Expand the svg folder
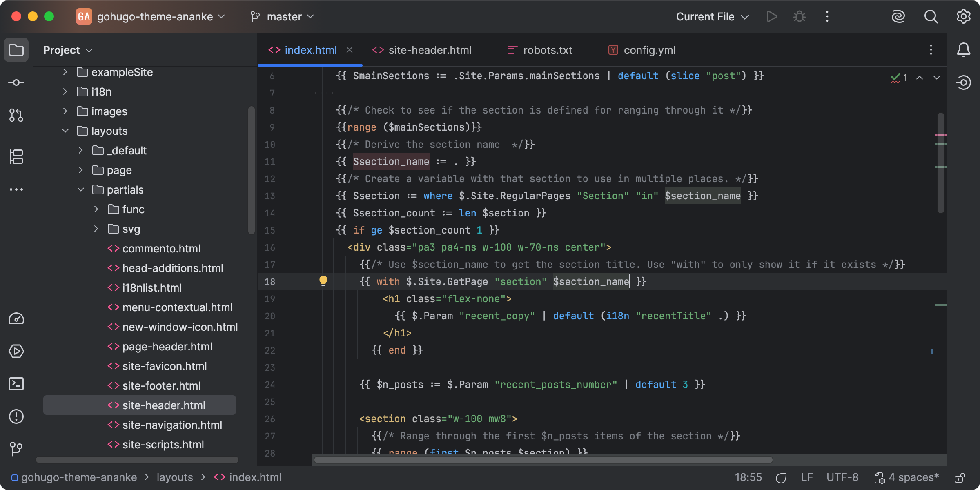 (96, 229)
